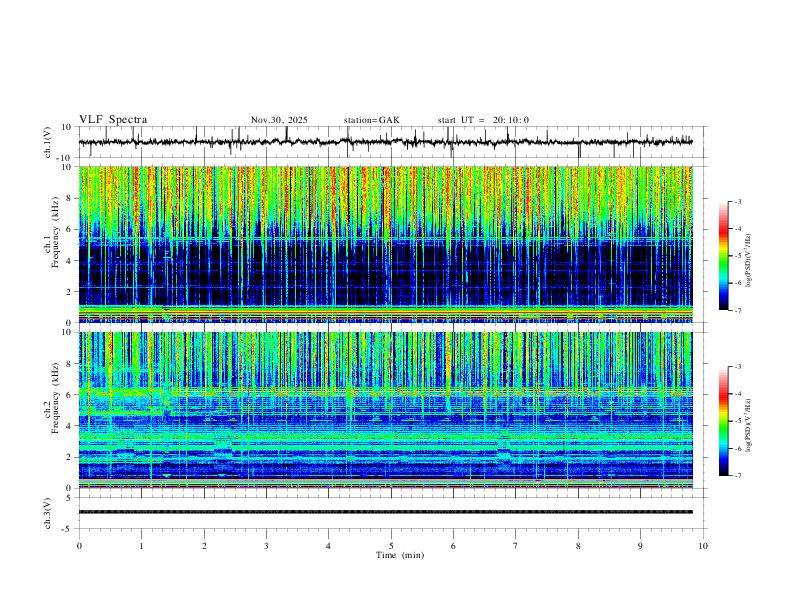This screenshot has height=612, width=792.
Task: Click the ch.2 'Frequency (kHz)' axis label
Action: point(55,398)
